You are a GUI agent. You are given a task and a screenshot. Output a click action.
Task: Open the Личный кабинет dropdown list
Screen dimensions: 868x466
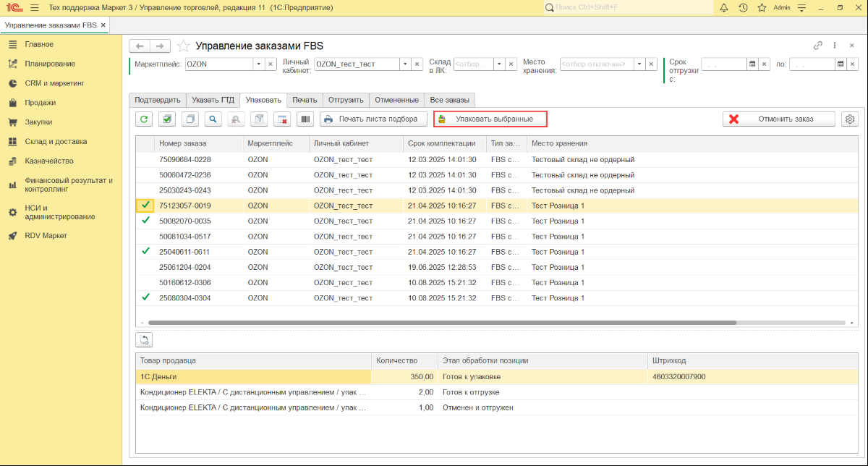405,64
